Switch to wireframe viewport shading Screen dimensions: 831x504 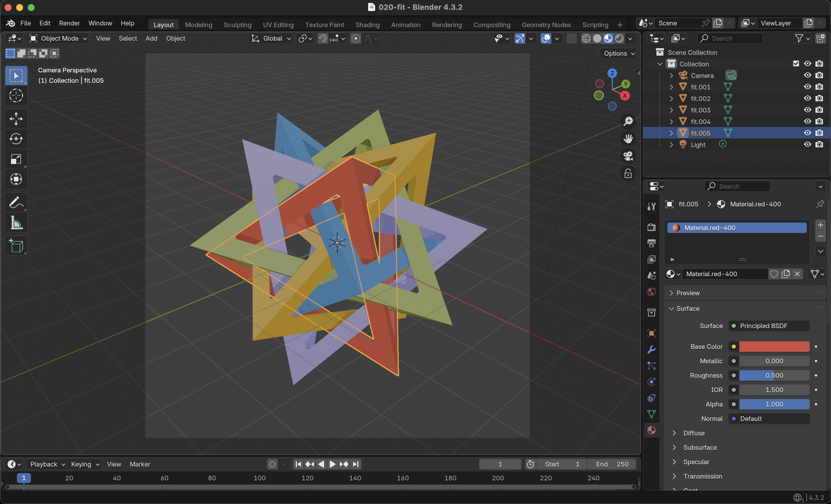pyautogui.click(x=586, y=38)
